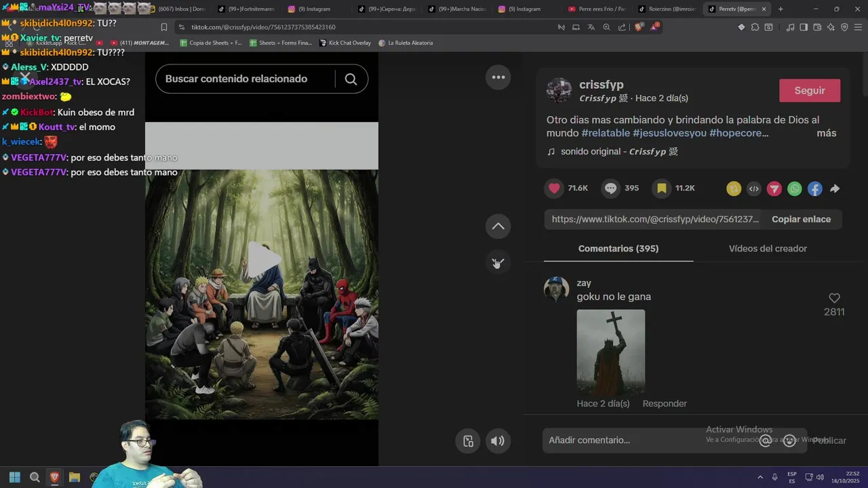Share the video to Facebook
Screen dimensions: 868x488
tap(815, 189)
